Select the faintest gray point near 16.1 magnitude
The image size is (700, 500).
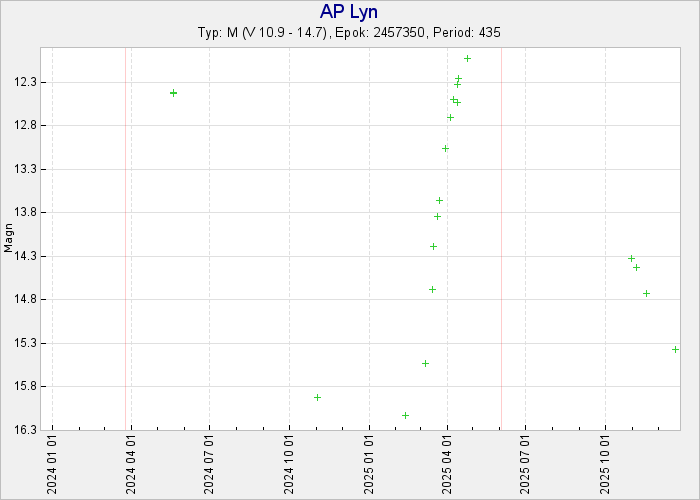point(405,415)
